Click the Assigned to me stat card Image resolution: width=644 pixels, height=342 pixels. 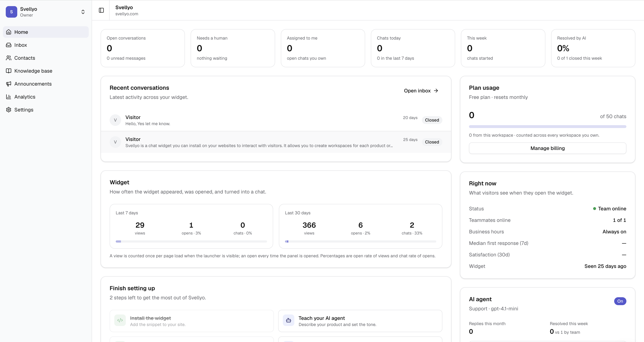click(x=323, y=48)
